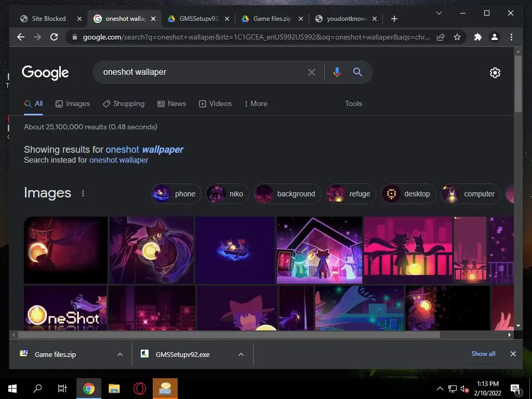This screenshot has height=399, width=532.
Task: Click the oneshot wallpaper corrected link
Action: click(144, 150)
